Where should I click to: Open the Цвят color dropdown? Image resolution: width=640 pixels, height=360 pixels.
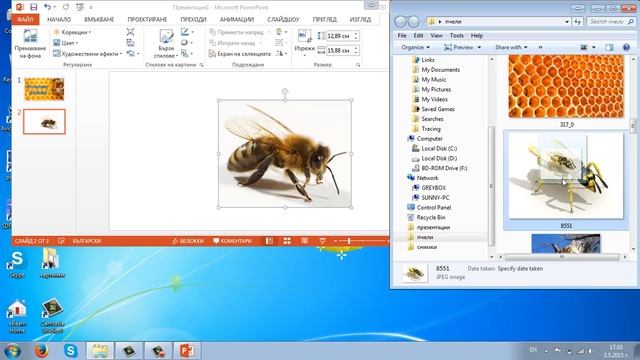click(x=66, y=43)
